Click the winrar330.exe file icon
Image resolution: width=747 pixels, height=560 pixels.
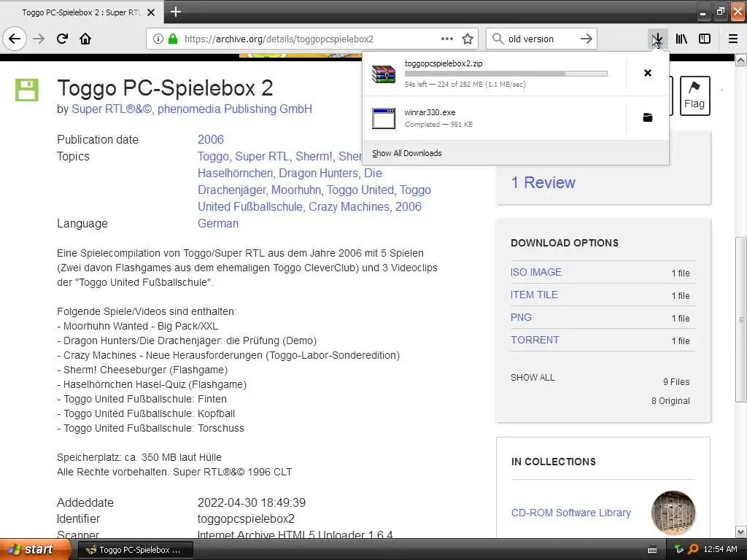click(384, 118)
